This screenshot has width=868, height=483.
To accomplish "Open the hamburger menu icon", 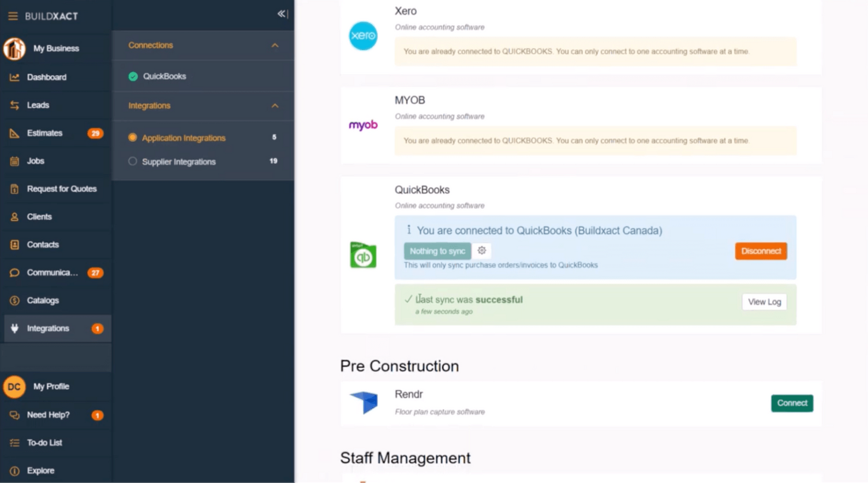I will [13, 16].
